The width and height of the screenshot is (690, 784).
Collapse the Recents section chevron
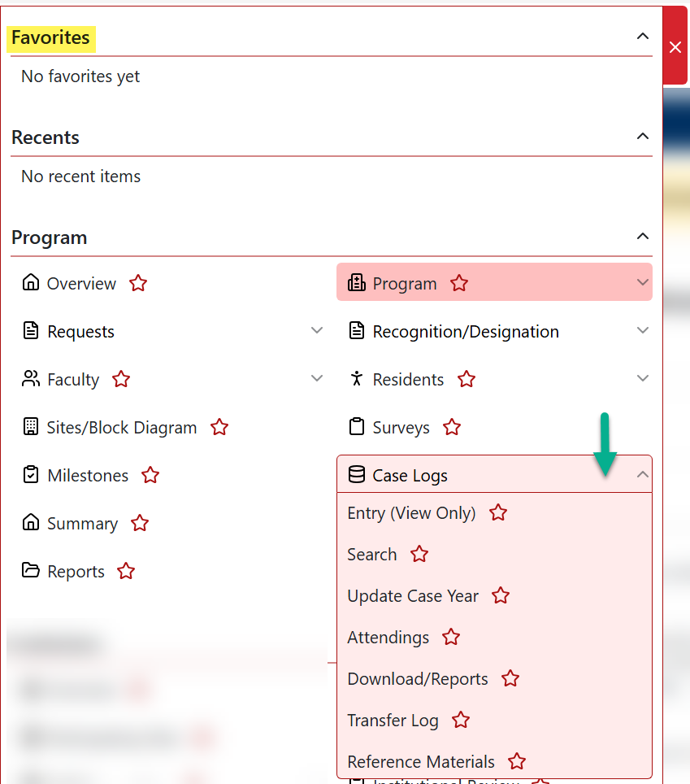pos(643,136)
